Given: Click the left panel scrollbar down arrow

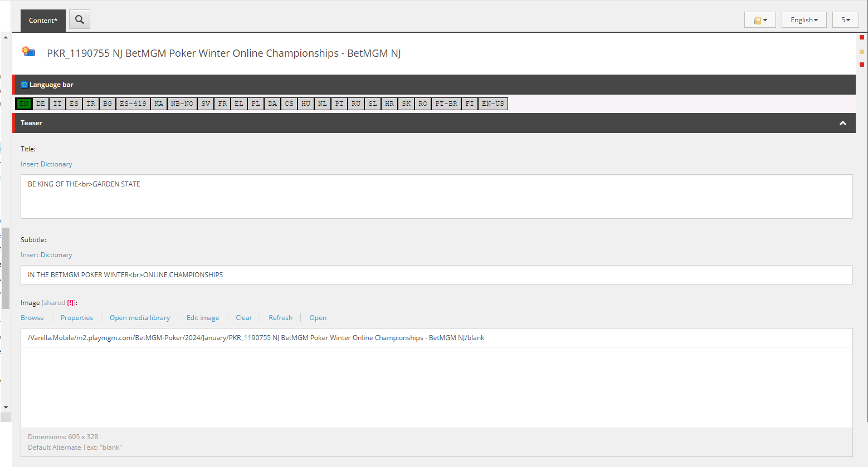Looking at the screenshot, I should click(x=6, y=407).
